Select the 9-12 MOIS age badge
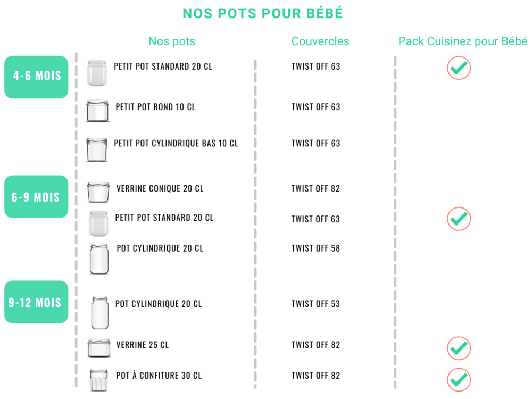 pos(36,302)
